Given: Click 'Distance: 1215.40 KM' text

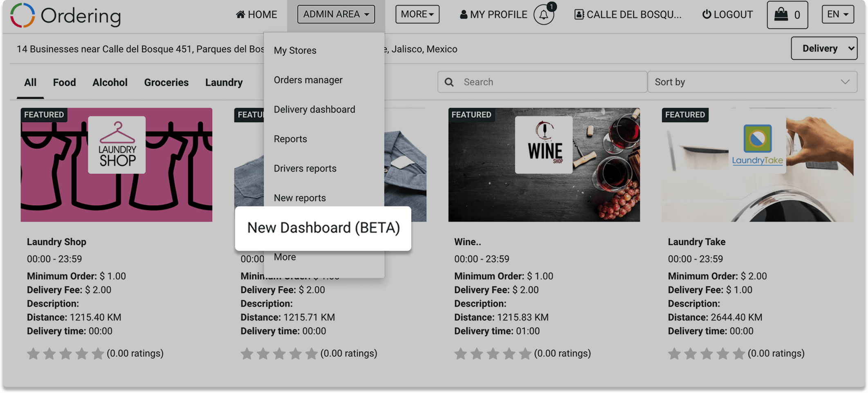Looking at the screenshot, I should click(74, 317).
